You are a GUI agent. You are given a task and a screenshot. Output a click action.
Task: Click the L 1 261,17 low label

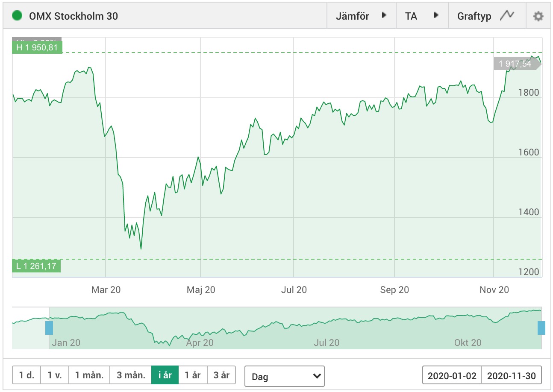pos(36,266)
